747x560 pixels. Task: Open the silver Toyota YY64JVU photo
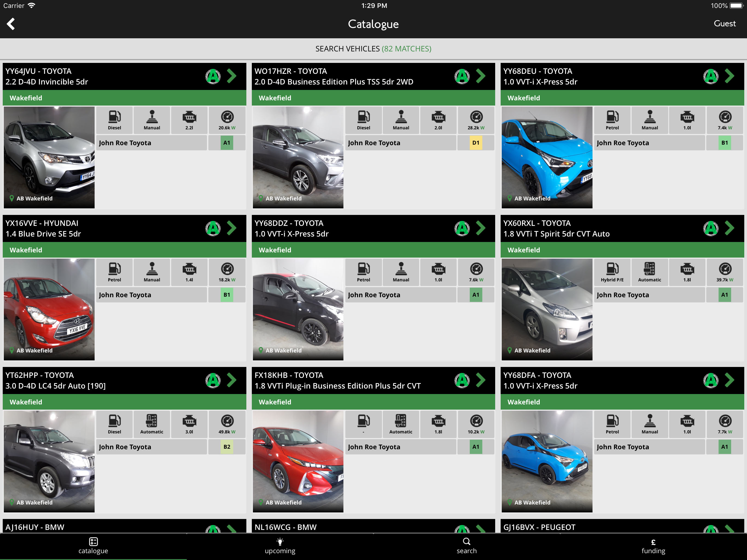(49, 157)
